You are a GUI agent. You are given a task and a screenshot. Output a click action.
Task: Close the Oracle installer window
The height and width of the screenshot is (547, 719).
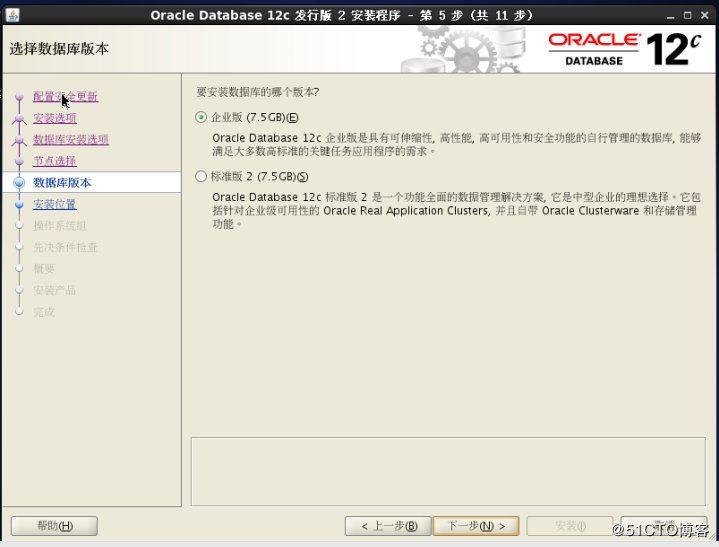(705, 16)
